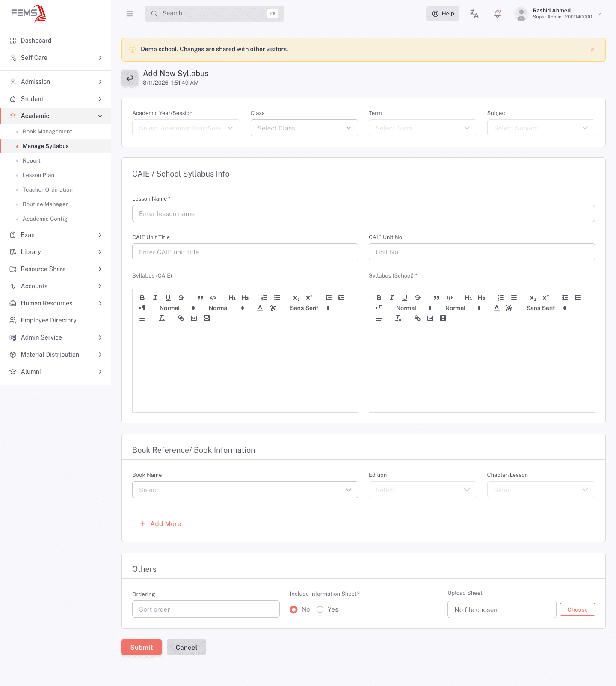Expand the Exam sidebar menu
Image resolution: width=616 pixels, height=686 pixels.
tap(56, 235)
